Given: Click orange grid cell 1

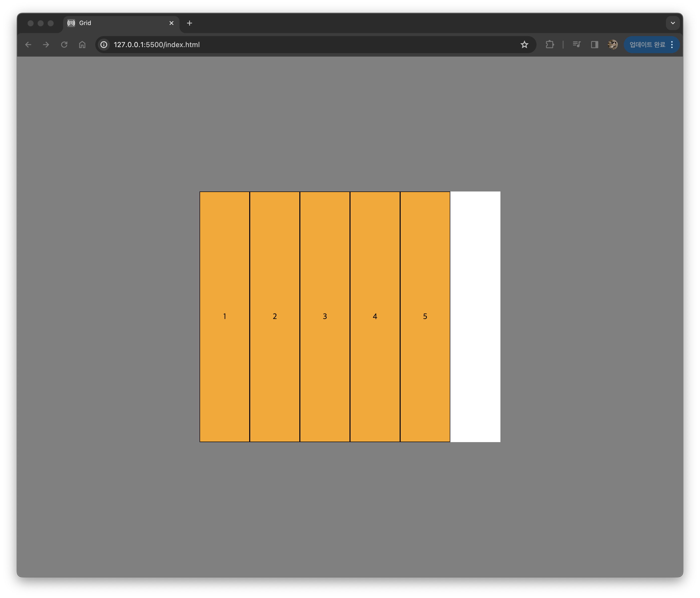Looking at the screenshot, I should pos(224,316).
